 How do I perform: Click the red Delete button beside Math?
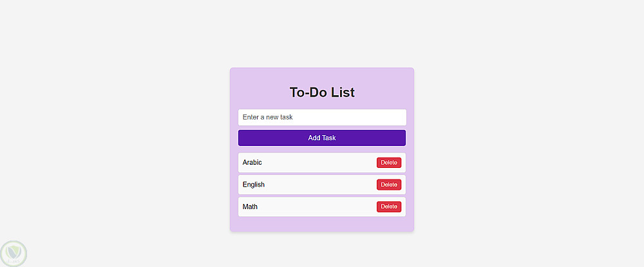pyautogui.click(x=389, y=207)
